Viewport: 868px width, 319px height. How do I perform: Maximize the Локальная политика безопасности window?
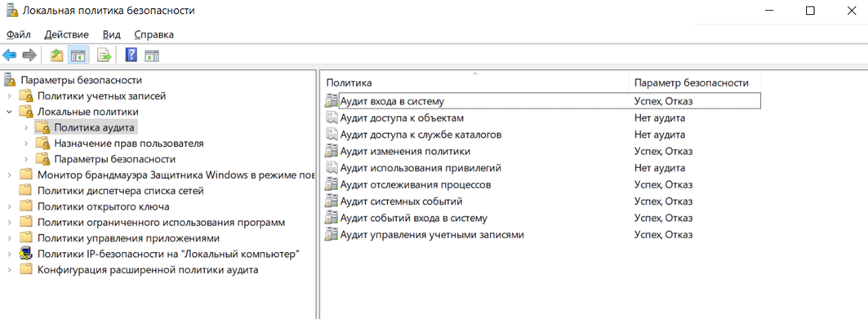coord(810,11)
